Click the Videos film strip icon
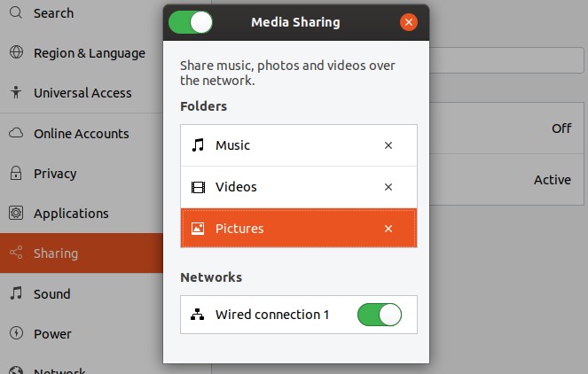The image size is (588, 374). click(198, 187)
